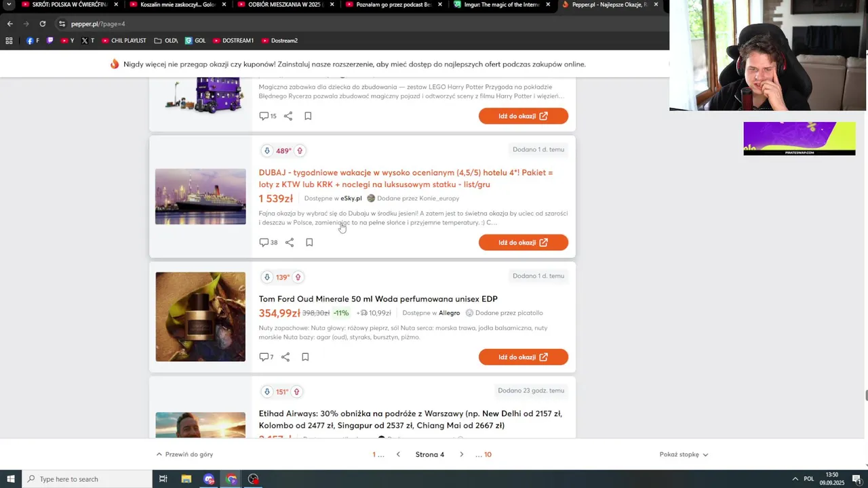Upvote the DUBAJ vacation deal
868x488 pixels.
tap(300, 150)
